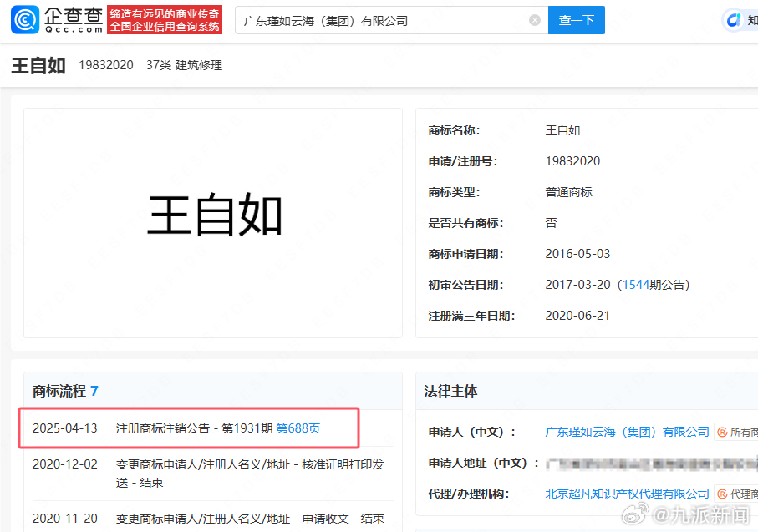Screen dimensions: 758x532
Task: Select the 注册商标注销公告 - 第1931期 entry text
Action: (195, 428)
